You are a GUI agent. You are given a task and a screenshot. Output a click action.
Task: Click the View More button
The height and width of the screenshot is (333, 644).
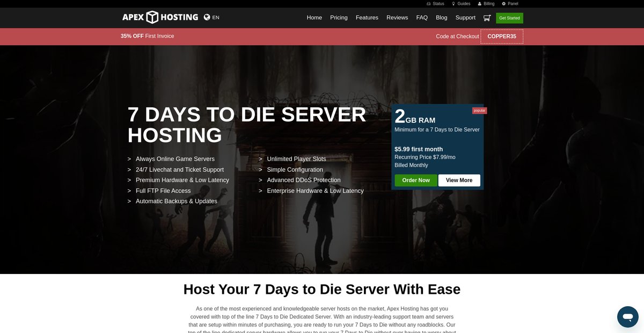[459, 180]
